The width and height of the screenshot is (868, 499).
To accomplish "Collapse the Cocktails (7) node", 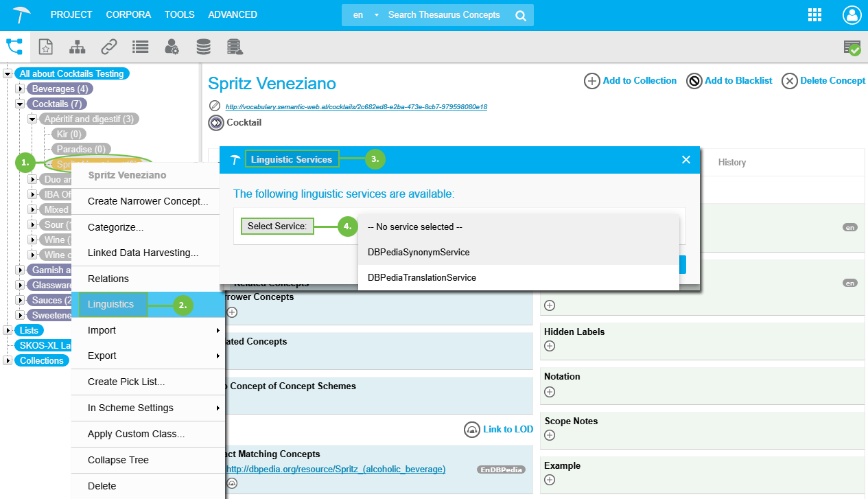I will point(20,104).
